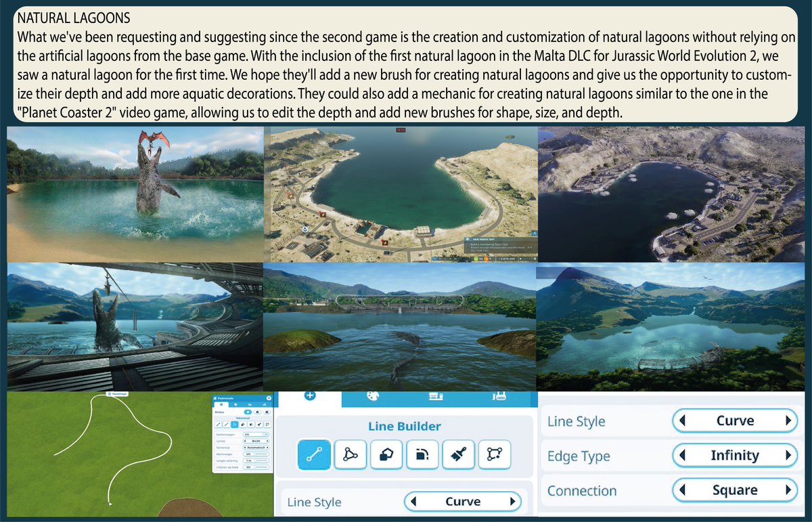The width and height of the screenshot is (812, 522).
Task: Select the straight line tool in Line Builder
Action: [x=315, y=455]
